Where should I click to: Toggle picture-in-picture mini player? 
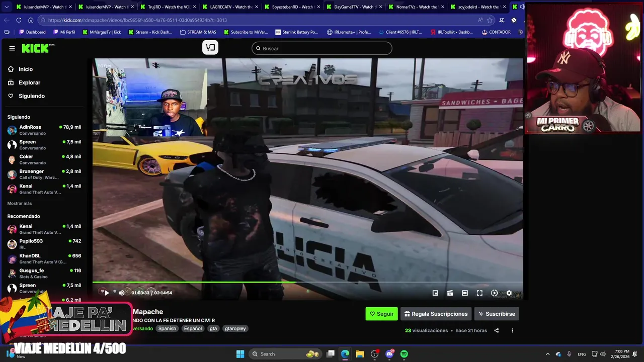pos(435,293)
